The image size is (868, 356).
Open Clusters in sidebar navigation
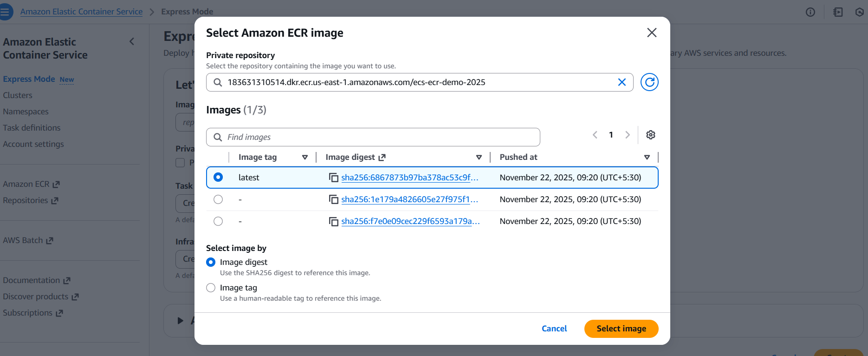pyautogui.click(x=18, y=95)
